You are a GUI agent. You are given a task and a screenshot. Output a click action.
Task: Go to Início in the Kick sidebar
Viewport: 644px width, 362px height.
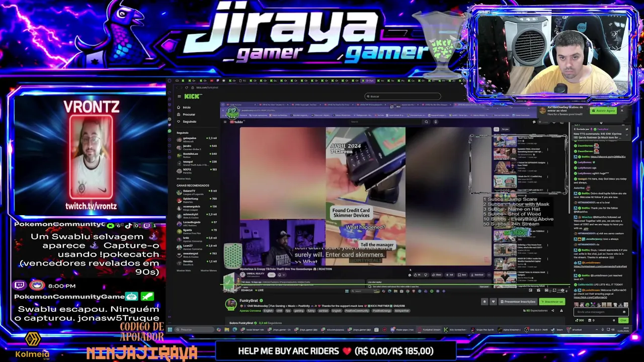point(187,107)
